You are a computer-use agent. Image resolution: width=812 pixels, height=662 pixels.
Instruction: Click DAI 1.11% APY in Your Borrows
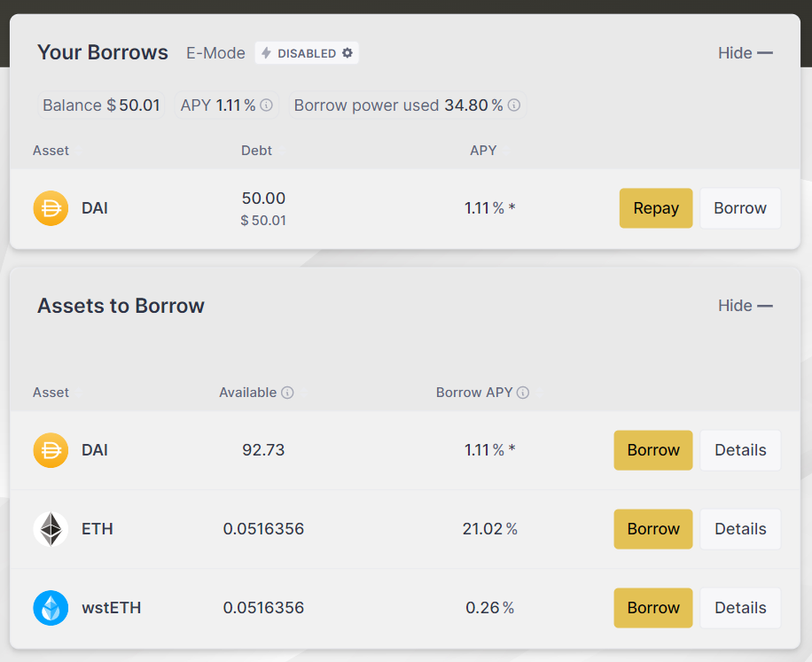point(489,208)
